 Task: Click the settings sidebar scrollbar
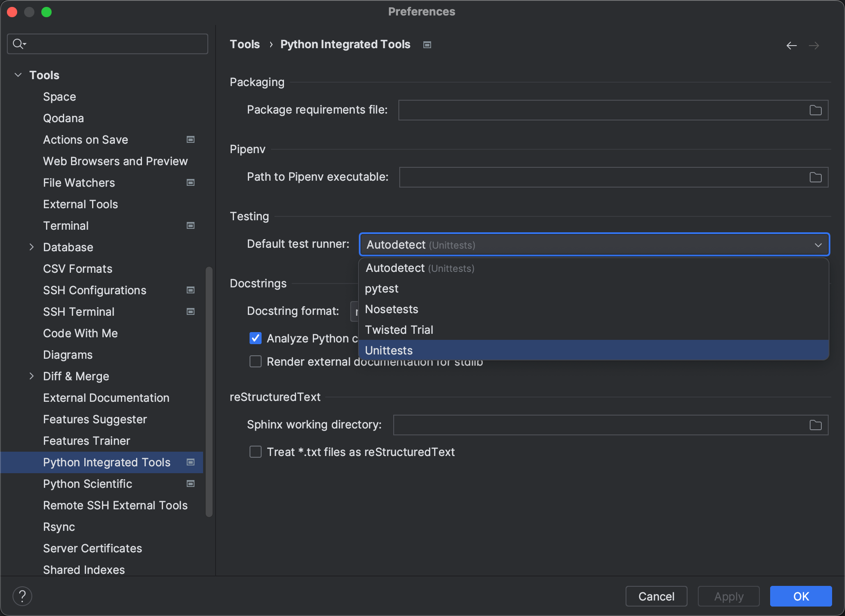(x=209, y=391)
